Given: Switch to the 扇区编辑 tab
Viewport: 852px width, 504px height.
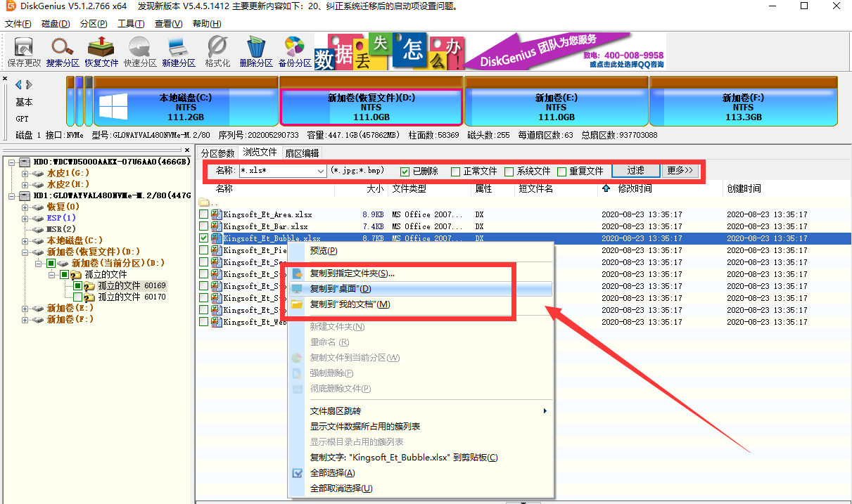Looking at the screenshot, I should (x=302, y=153).
